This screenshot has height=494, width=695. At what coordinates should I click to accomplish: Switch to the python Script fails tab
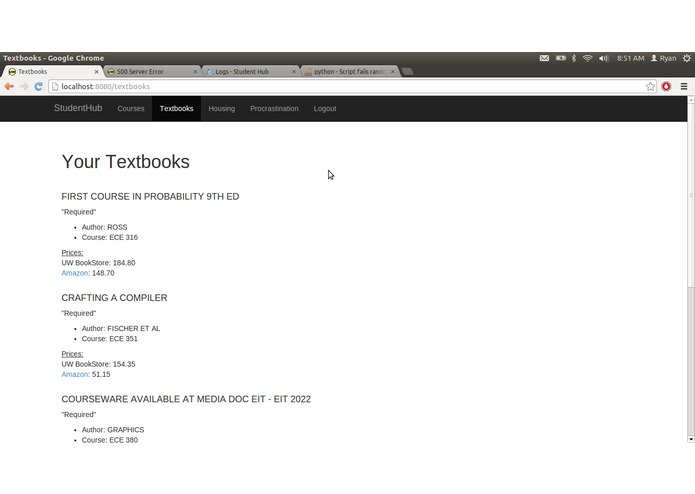348,71
